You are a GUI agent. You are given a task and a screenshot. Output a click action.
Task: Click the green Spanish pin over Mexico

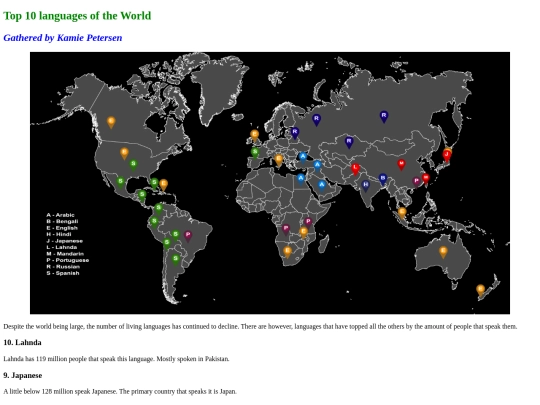pyautogui.click(x=120, y=182)
